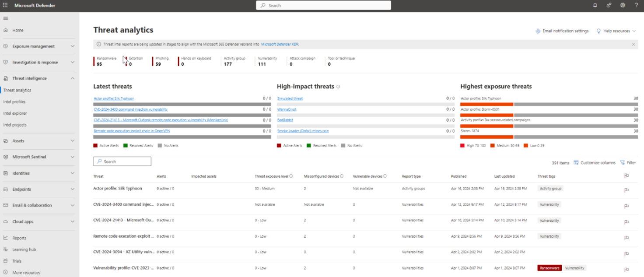Flag the CVE-2024-3094 XZ Utility row

coord(626,254)
